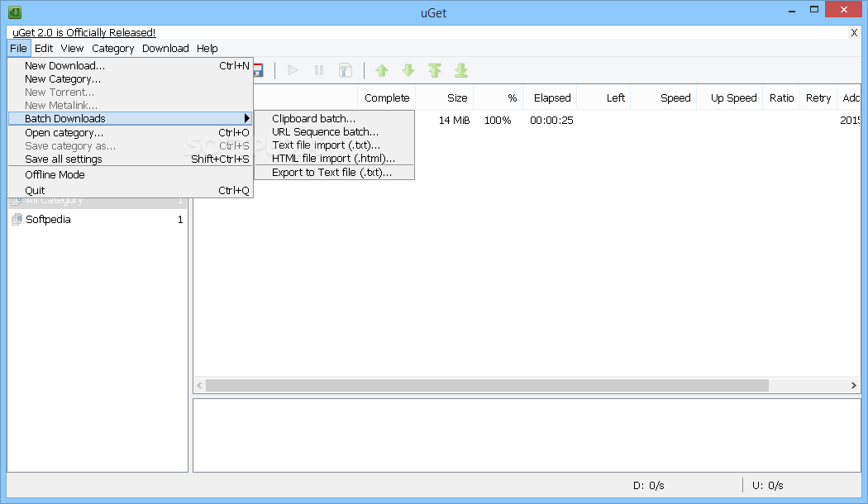Select Open category... menu entry
Image resolution: width=868 pixels, height=504 pixels.
[x=131, y=133]
